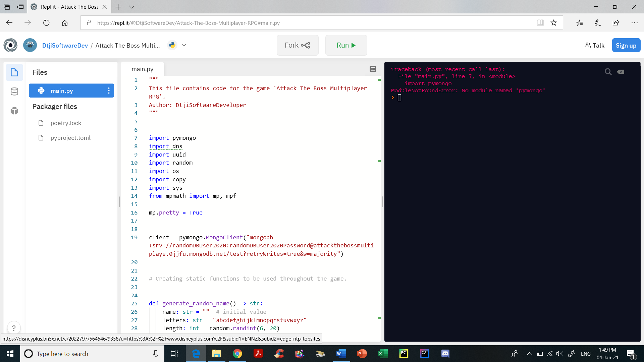Open the Database sidebar icon

pyautogui.click(x=14, y=92)
